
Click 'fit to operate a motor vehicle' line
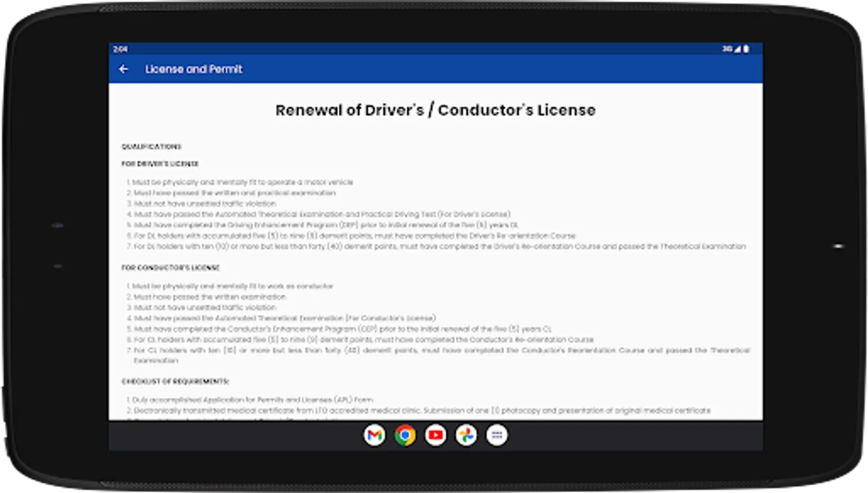point(240,182)
